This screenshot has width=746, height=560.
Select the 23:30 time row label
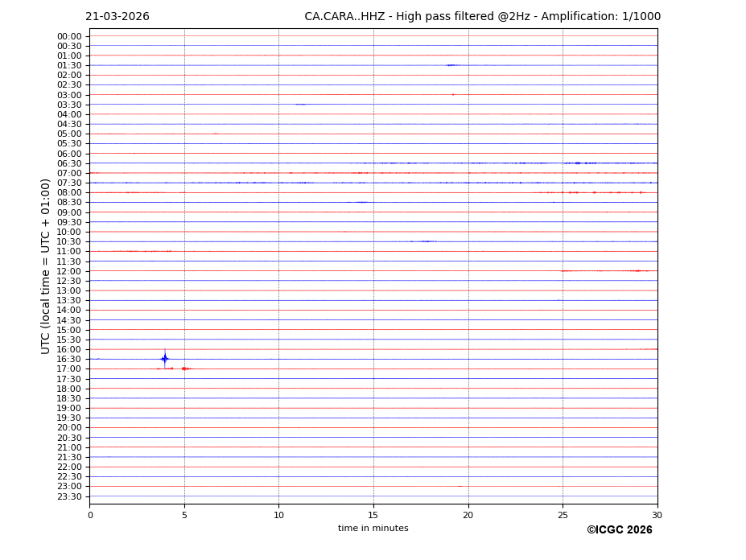pos(69,496)
